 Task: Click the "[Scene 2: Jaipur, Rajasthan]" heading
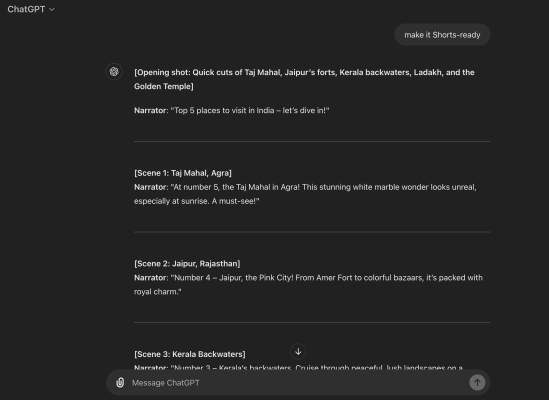click(x=187, y=264)
